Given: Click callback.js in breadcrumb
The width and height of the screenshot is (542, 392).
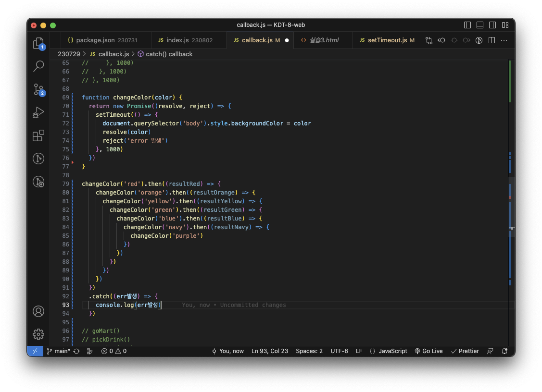Looking at the screenshot, I should point(113,54).
